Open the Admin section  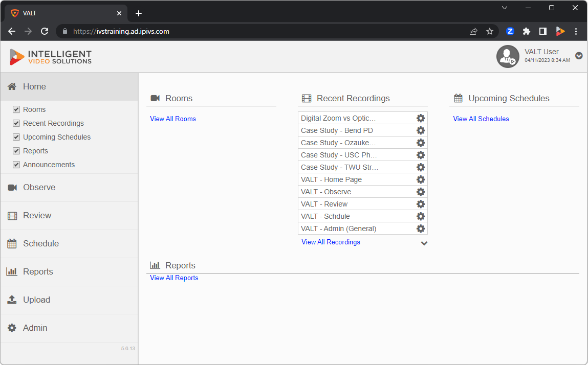pyautogui.click(x=69, y=328)
